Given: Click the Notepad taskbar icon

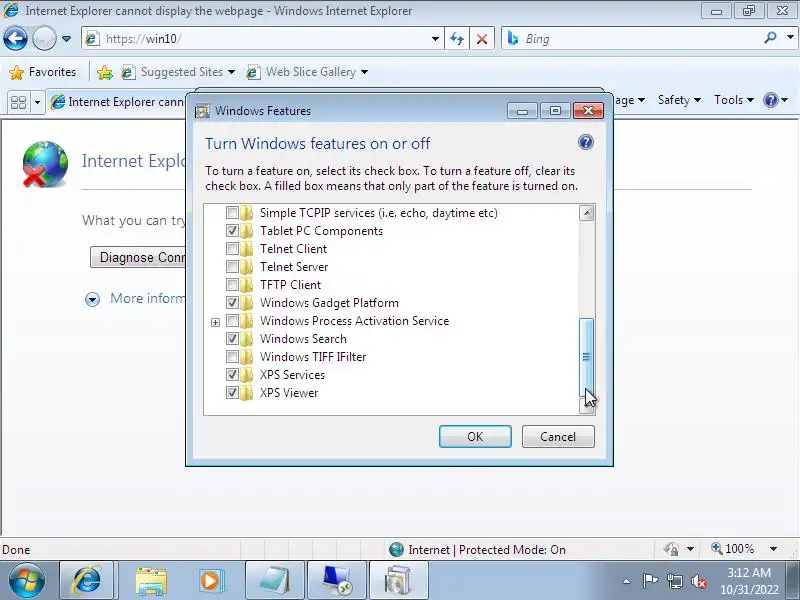Looking at the screenshot, I should pyautogui.click(x=275, y=580).
